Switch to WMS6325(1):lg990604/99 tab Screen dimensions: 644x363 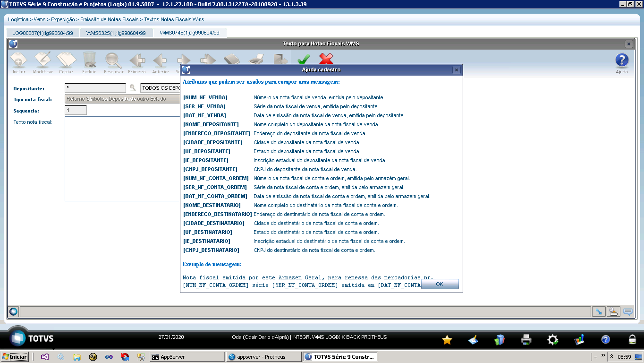coord(116,33)
